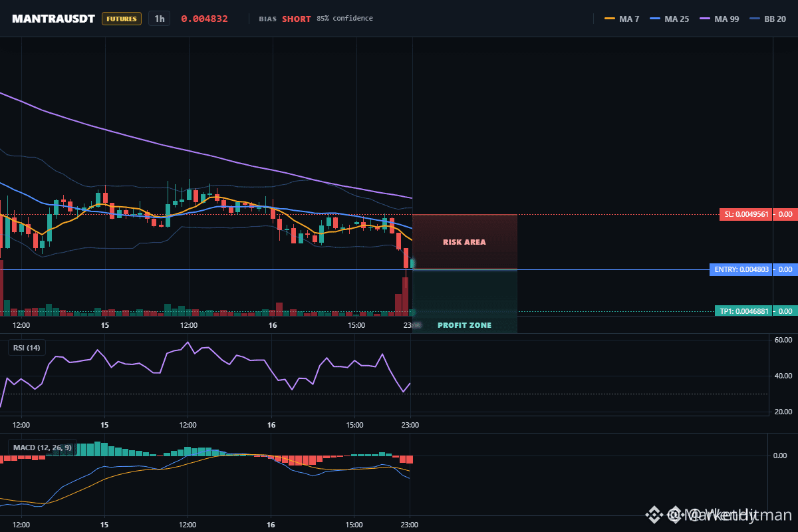The width and height of the screenshot is (798, 532).
Task: Click the SHORT bias label
Action: click(297, 19)
